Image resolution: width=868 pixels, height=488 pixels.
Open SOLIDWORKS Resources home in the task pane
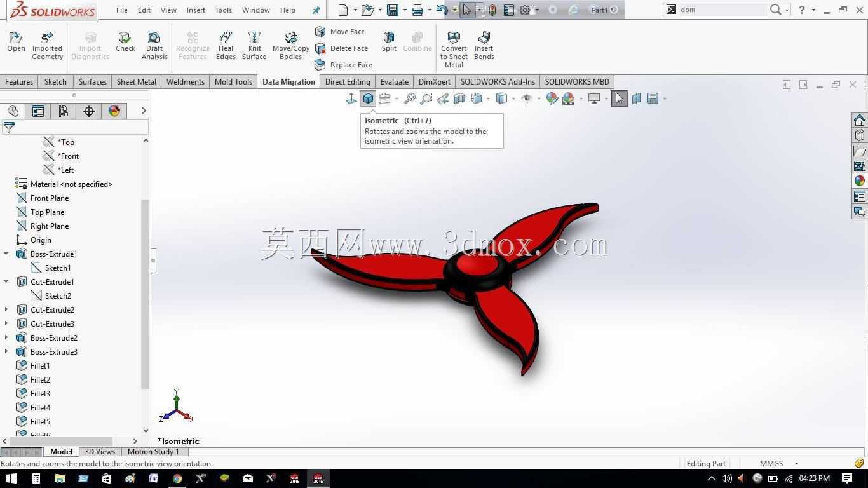pyautogui.click(x=860, y=121)
